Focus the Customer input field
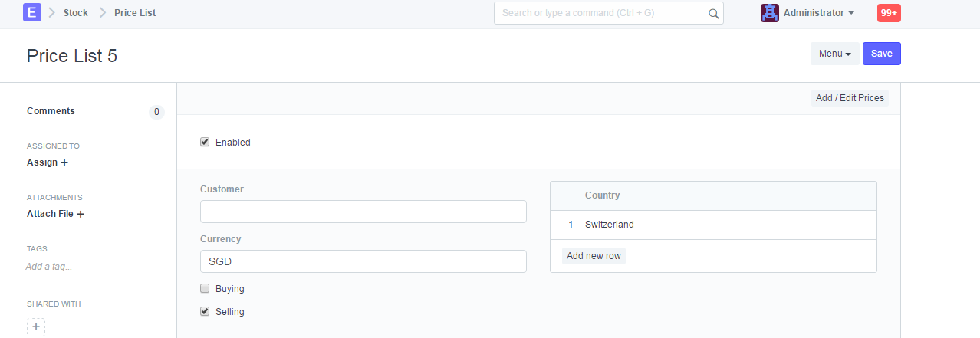The width and height of the screenshot is (980, 338). pyautogui.click(x=363, y=212)
